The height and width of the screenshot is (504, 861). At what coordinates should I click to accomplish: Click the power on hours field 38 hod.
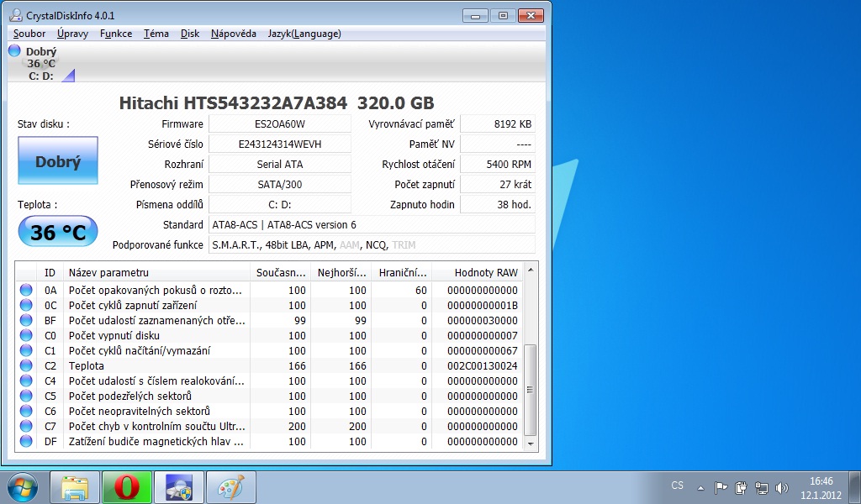(x=498, y=205)
